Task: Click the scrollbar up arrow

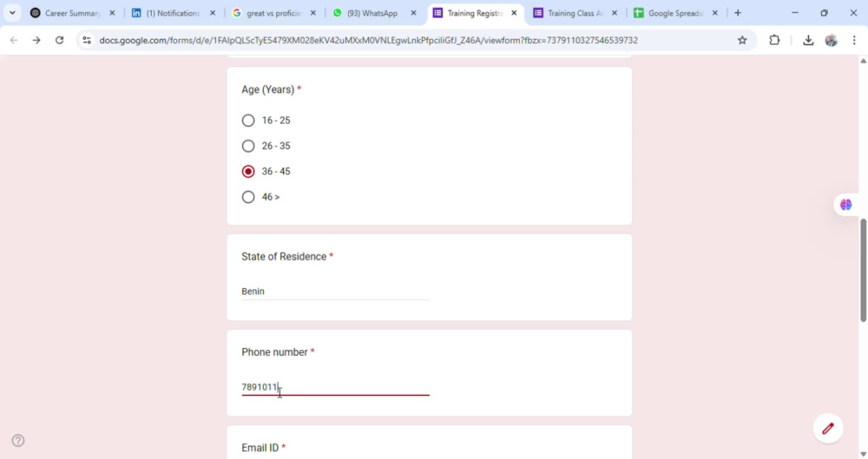Action: pos(863,61)
